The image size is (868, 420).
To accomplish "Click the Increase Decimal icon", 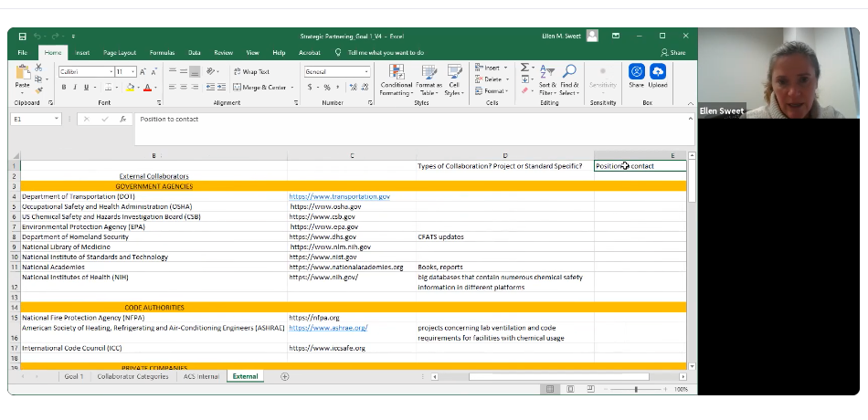I will tap(352, 88).
